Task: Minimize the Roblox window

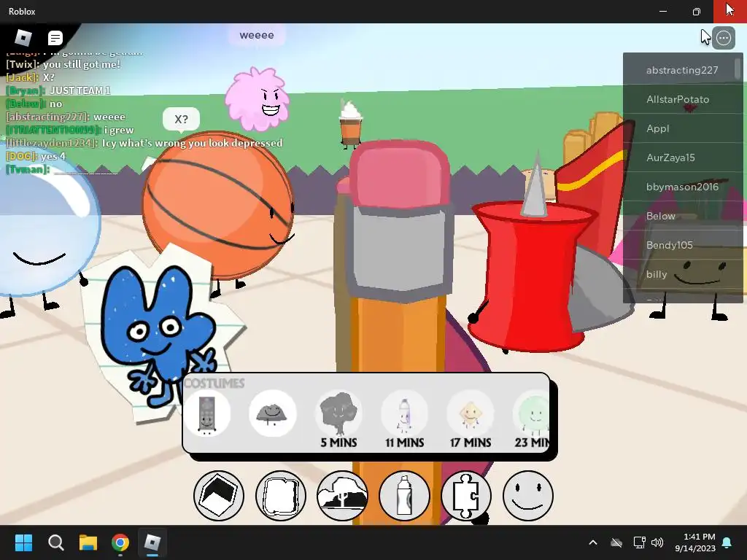Action: click(663, 12)
